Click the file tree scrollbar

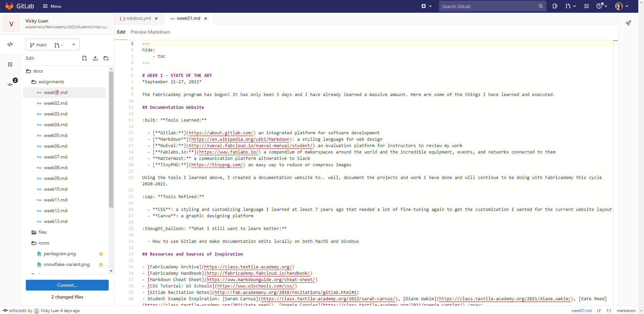point(111,139)
